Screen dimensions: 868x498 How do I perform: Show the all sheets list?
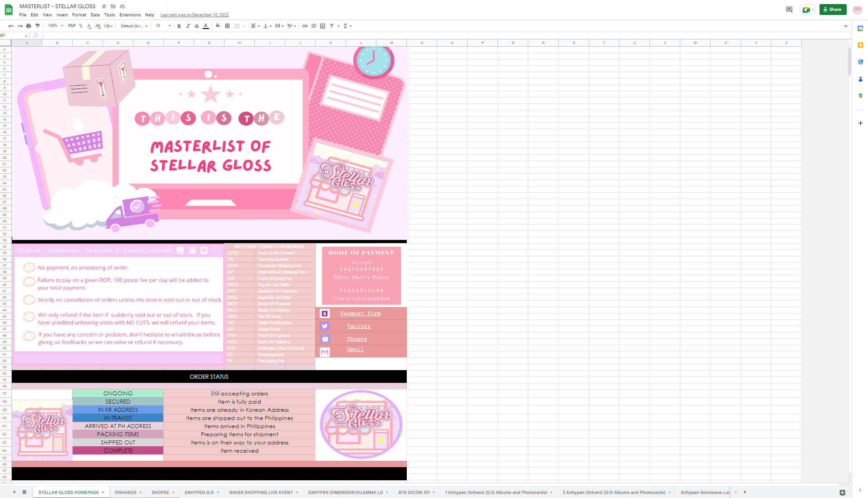click(24, 492)
